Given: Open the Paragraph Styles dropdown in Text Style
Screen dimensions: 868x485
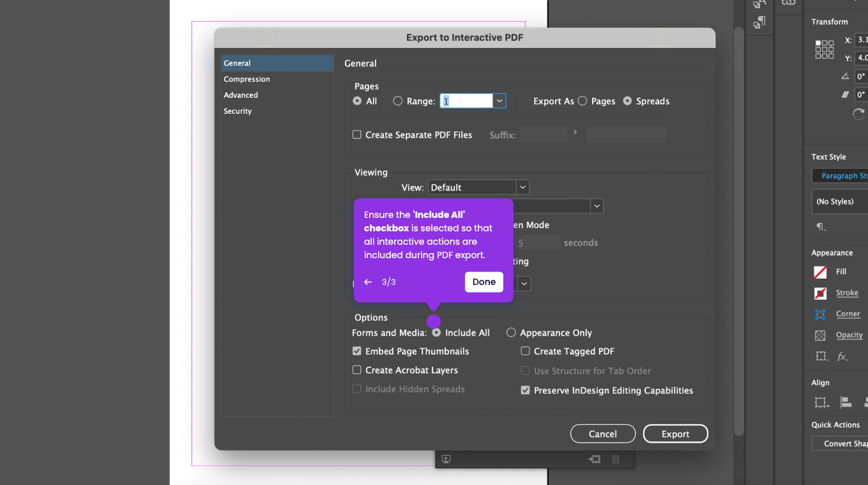Looking at the screenshot, I should [840, 176].
